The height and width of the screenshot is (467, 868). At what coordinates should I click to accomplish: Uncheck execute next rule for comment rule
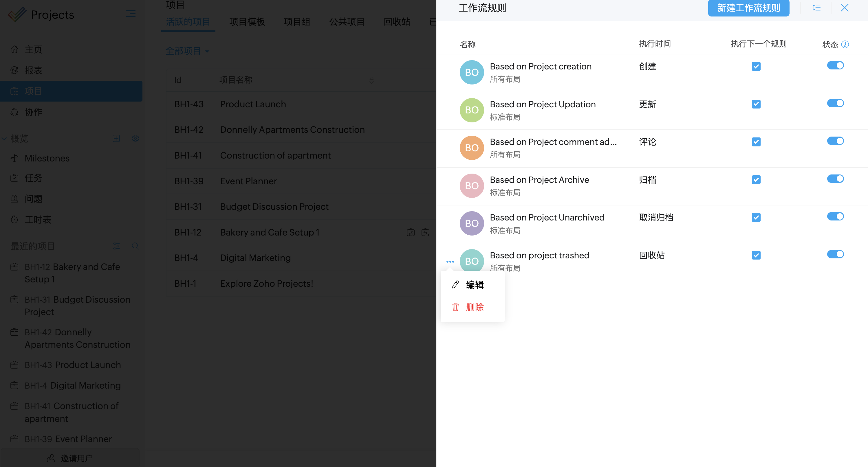click(756, 142)
